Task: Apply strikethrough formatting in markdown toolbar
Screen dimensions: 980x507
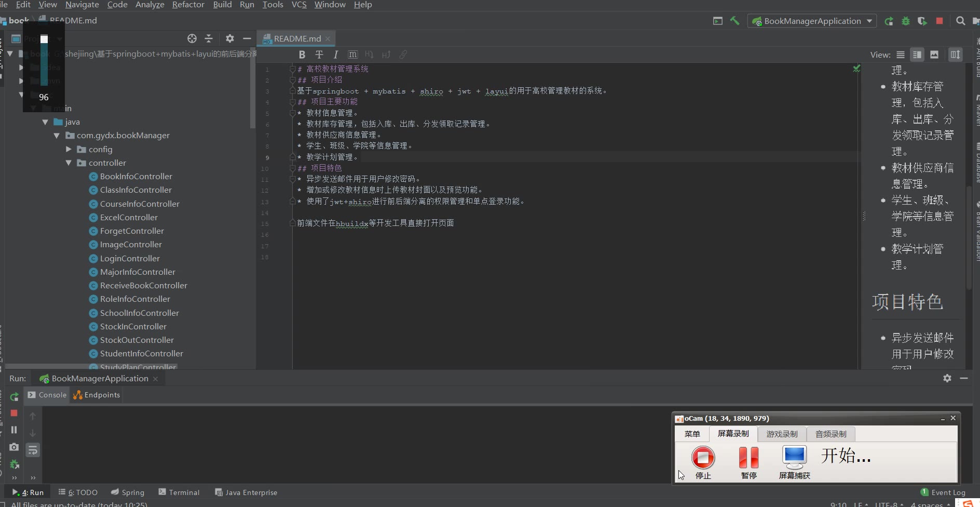Action: tap(319, 55)
